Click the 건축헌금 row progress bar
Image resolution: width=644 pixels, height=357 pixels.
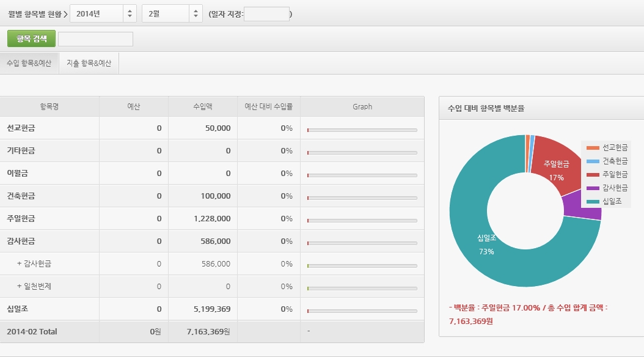[x=362, y=198]
